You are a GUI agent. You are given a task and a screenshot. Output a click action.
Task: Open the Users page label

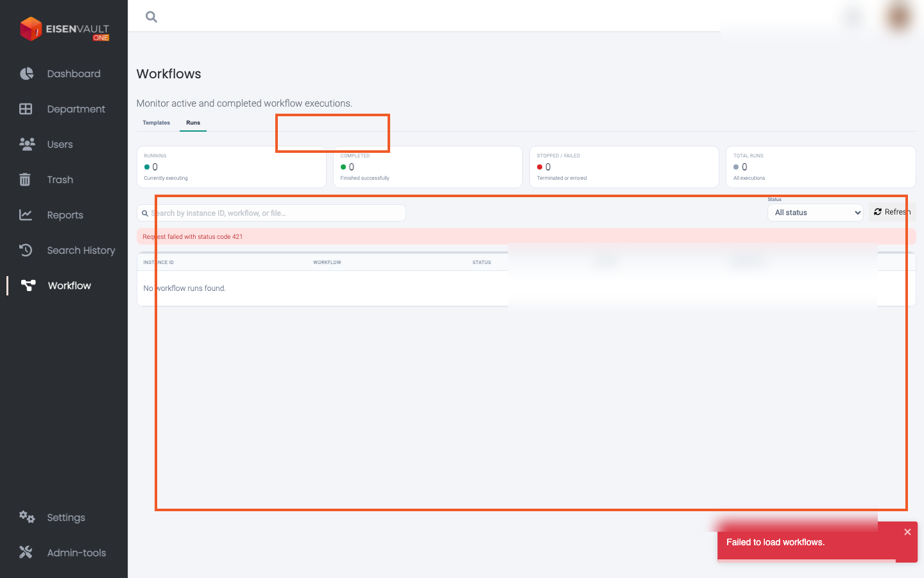[x=60, y=144]
